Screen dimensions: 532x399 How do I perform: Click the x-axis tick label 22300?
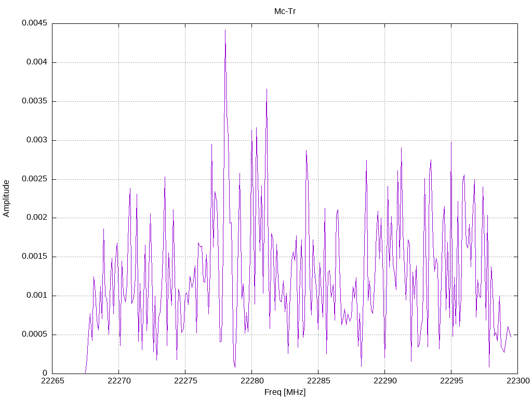(x=518, y=381)
